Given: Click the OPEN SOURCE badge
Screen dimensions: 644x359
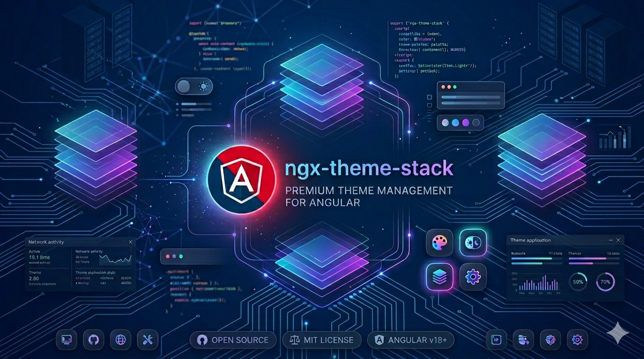Looking at the screenshot, I should (233, 340).
